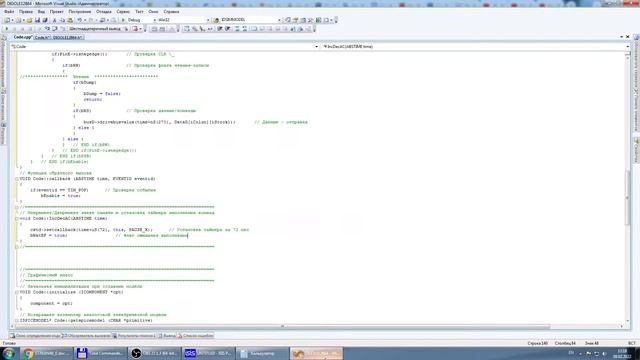Switch to Chrome window in taskbar

[46, 353]
